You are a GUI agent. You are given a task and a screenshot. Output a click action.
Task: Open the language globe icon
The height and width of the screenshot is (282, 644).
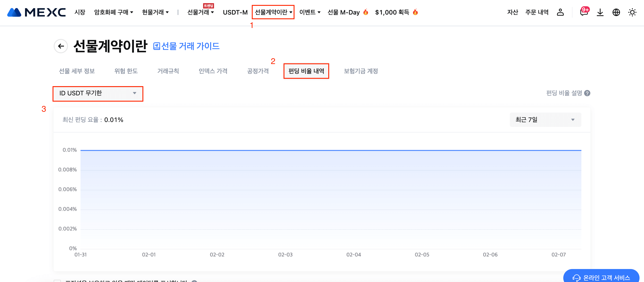click(616, 12)
